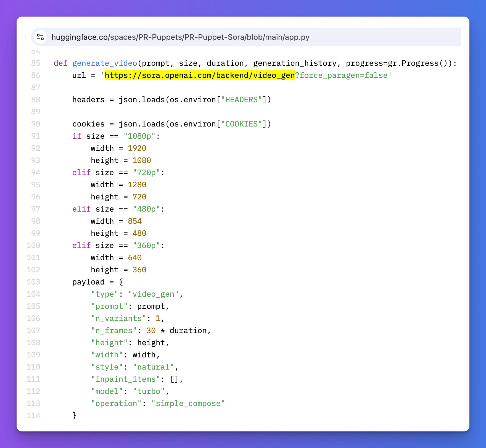Click the huggingface.co URL in the address bar
This screenshot has height=448, width=486.
180,37
